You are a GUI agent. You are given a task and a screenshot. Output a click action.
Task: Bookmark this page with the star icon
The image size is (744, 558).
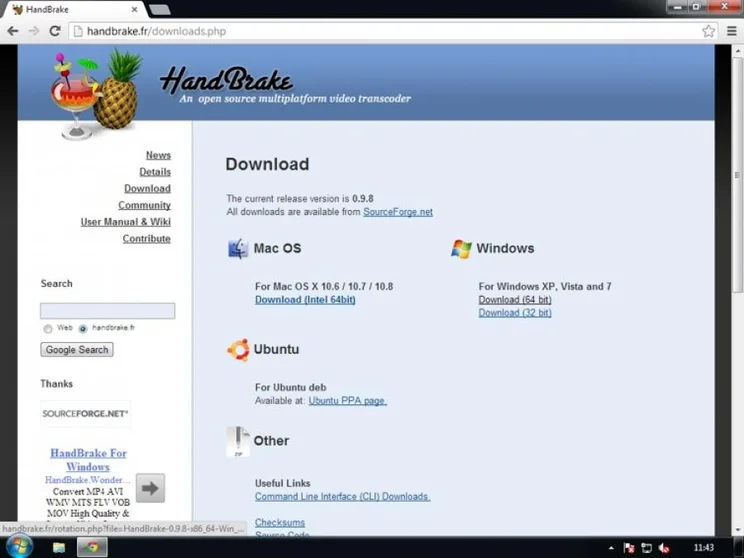[x=708, y=31]
